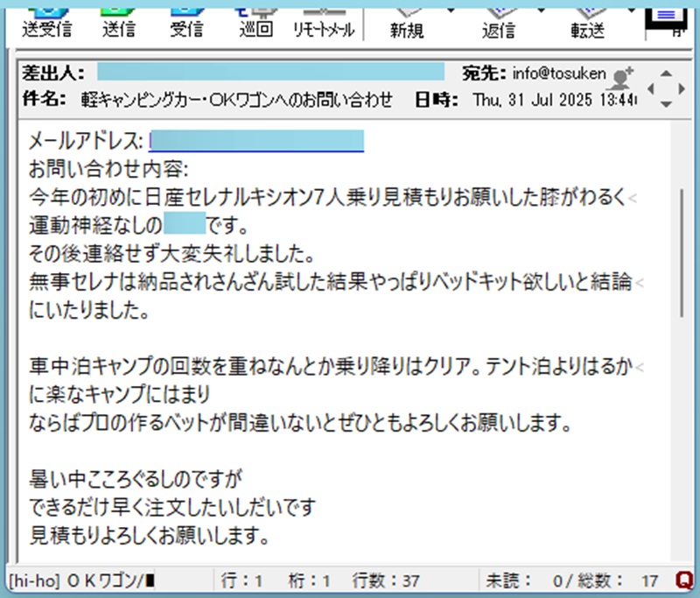Reply to the message with 返信
This screenshot has width=700, height=598.
pos(498,21)
